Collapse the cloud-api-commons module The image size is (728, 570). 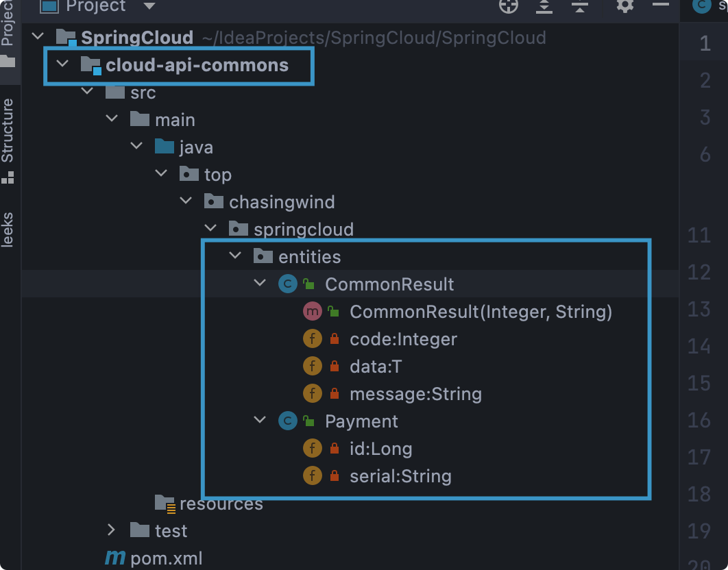tap(63, 65)
